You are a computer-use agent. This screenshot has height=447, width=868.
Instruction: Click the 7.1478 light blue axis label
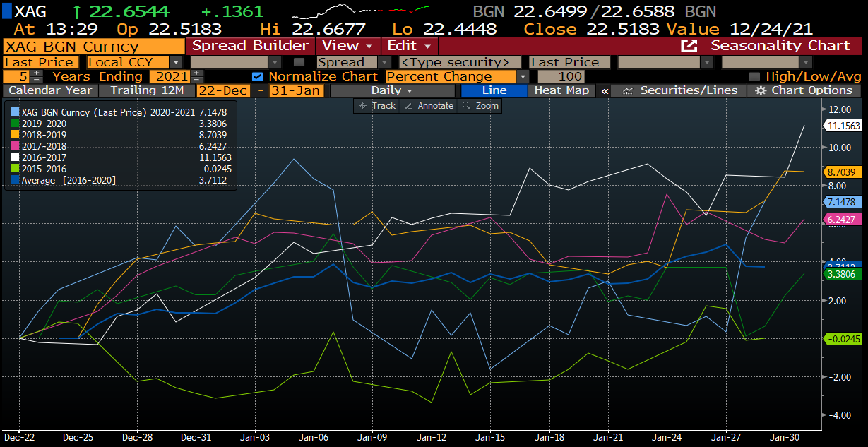pyautogui.click(x=844, y=202)
